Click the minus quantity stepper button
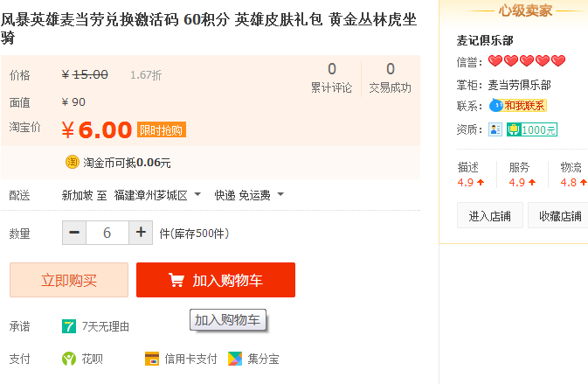The height and width of the screenshot is (384, 588). 74,233
